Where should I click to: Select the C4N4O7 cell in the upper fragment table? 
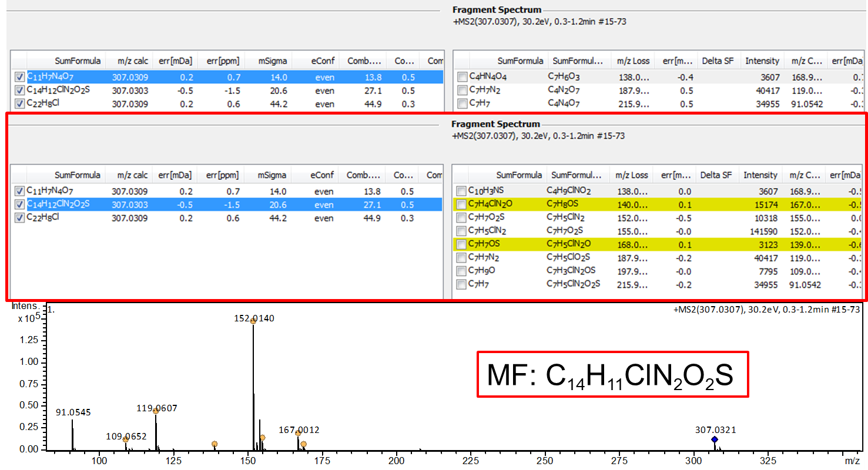[563, 104]
